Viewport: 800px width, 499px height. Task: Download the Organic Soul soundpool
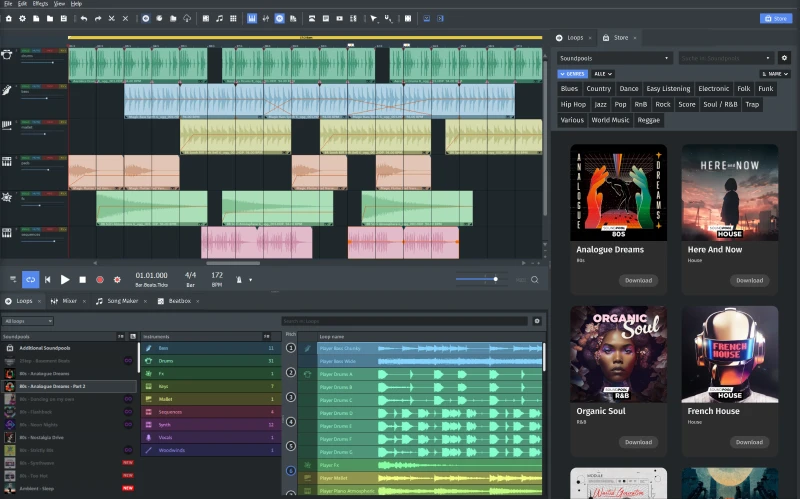[x=638, y=442]
